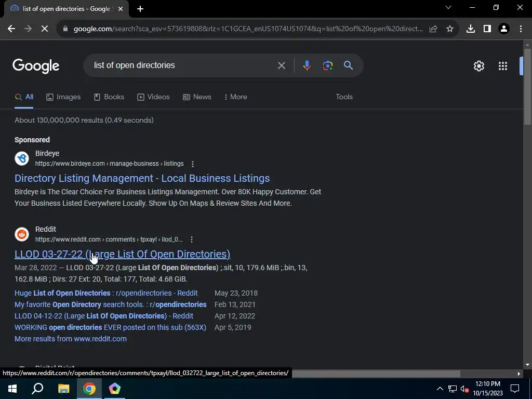Click the horizontal scrollbar right arrow
Viewport: 532px width, 399px height.
[x=519, y=374]
